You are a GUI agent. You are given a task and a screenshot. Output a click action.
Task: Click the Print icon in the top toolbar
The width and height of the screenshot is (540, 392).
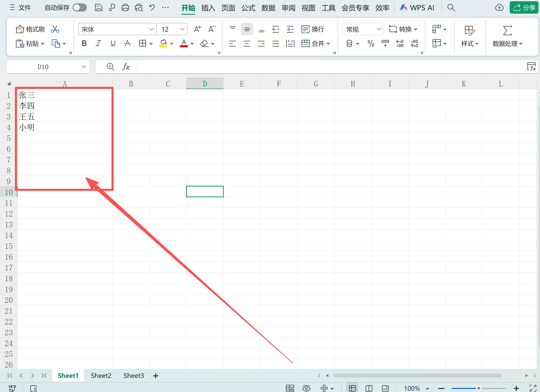point(125,8)
